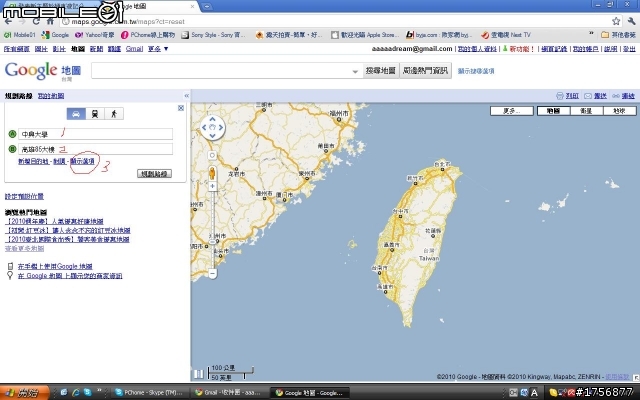Open the Gmail link in Google top bar

pos(134,49)
